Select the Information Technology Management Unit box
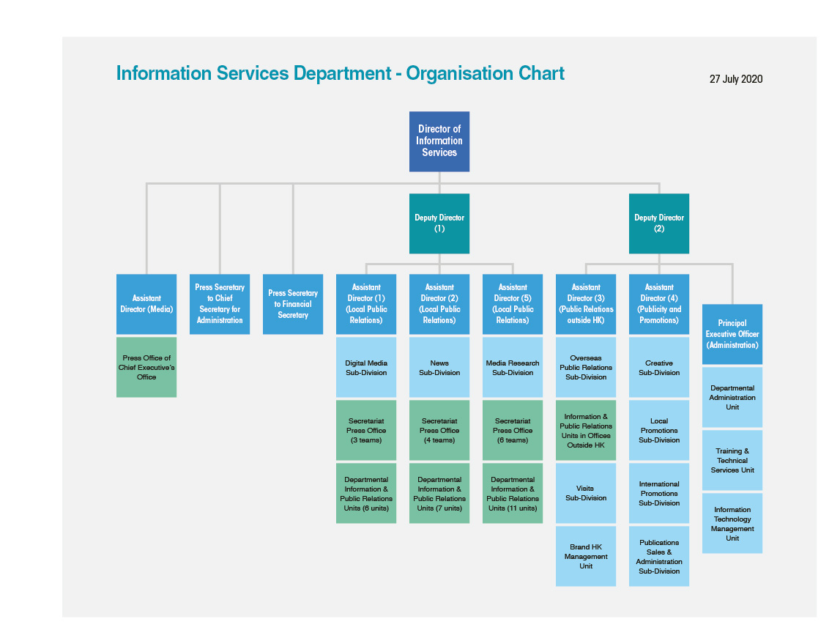 tap(732, 522)
